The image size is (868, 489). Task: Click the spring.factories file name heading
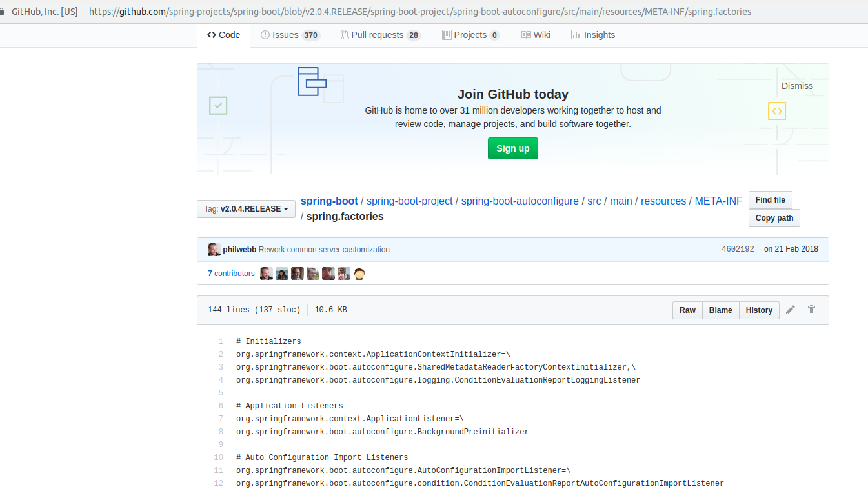click(x=345, y=217)
